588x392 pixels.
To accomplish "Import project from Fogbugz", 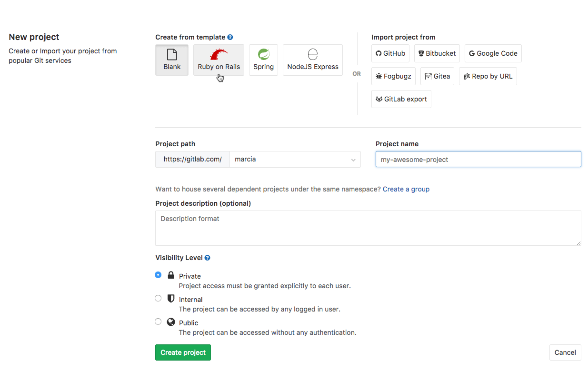I will point(393,76).
